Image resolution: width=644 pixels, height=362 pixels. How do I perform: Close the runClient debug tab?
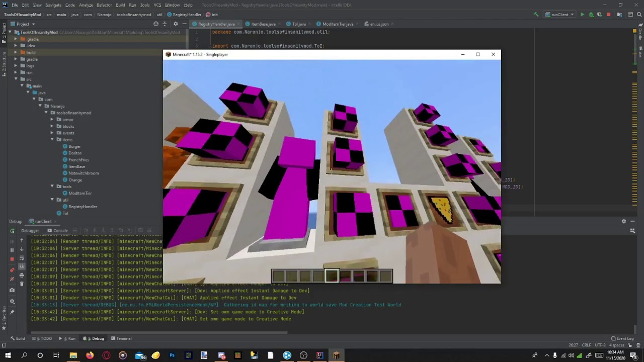(x=54, y=221)
